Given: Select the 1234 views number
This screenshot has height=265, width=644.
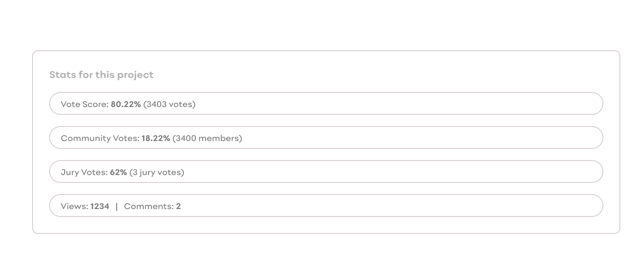Looking at the screenshot, I should coord(100,206).
